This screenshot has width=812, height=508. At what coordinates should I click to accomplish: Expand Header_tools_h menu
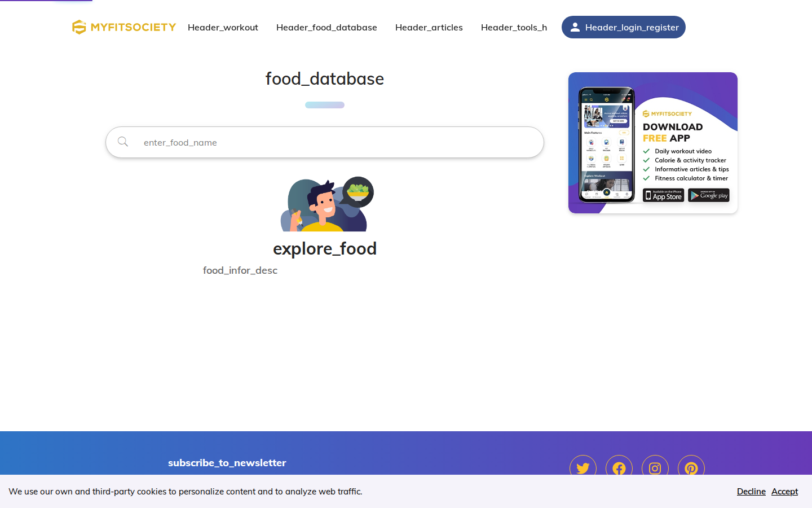point(514,27)
